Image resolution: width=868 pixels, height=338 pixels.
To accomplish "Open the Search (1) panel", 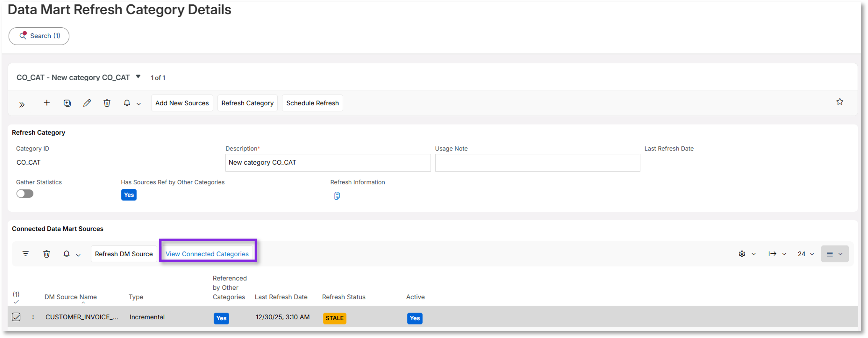I will point(39,36).
